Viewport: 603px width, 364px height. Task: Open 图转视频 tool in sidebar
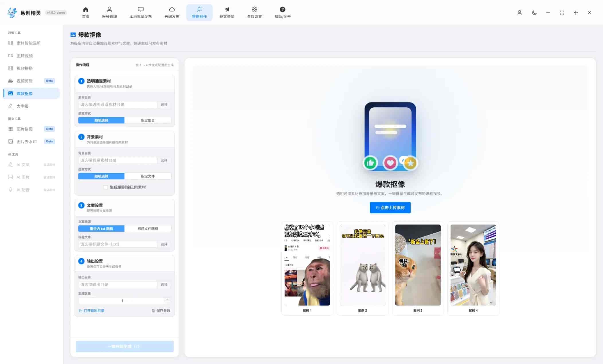pos(32,56)
